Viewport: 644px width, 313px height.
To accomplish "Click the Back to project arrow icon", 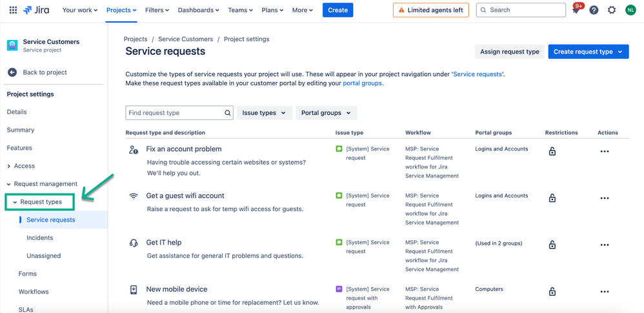I will coord(12,72).
